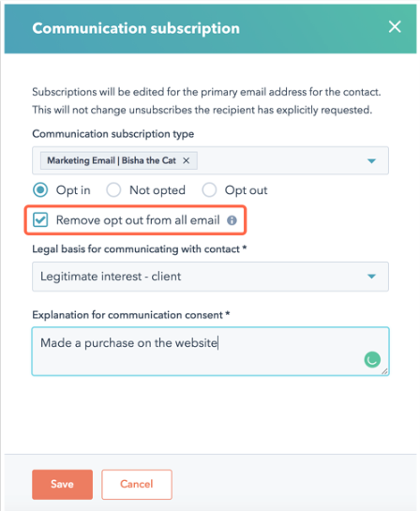This screenshot has height=511, width=420.
Task: Click the Remove opt out from all email label
Action: 138,220
